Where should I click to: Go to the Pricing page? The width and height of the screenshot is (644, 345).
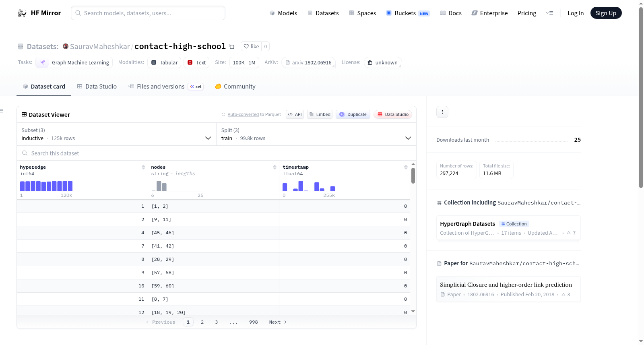(527, 13)
